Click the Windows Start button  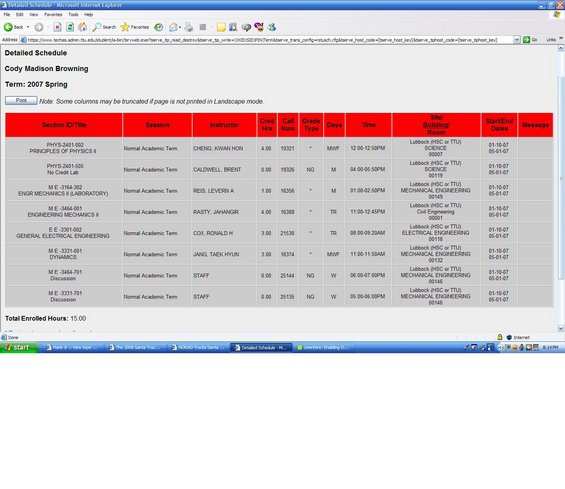pyautogui.click(x=19, y=347)
